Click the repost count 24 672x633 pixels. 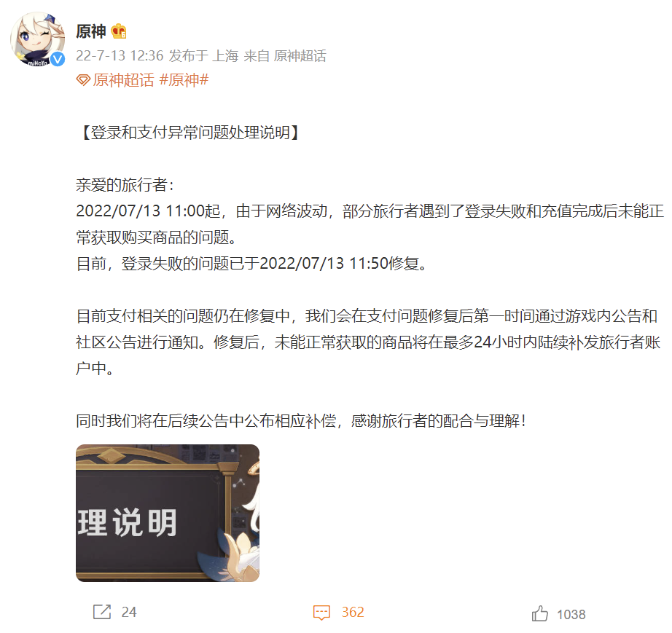click(x=128, y=612)
